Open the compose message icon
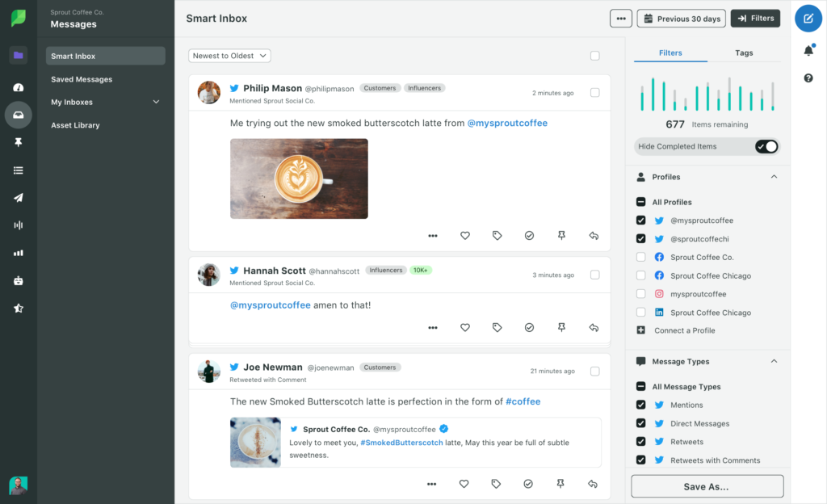The width and height of the screenshot is (827, 504). click(808, 18)
